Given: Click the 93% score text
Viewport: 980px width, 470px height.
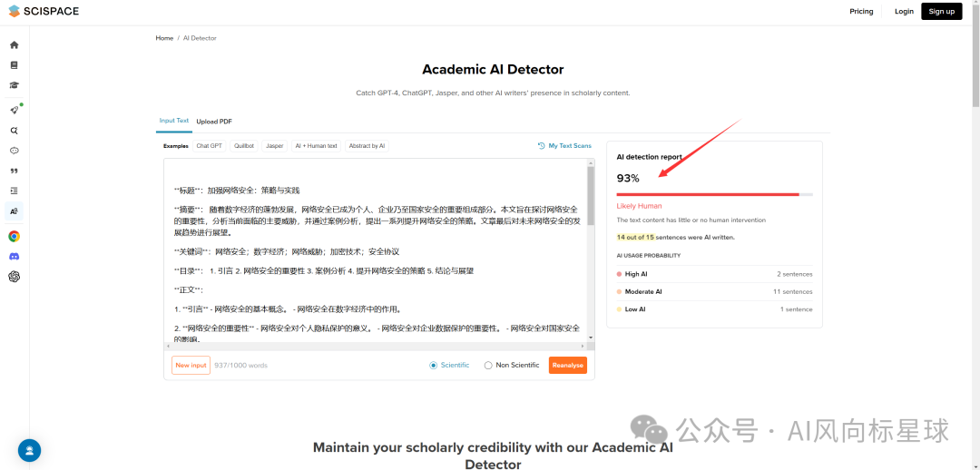Looking at the screenshot, I should 628,178.
